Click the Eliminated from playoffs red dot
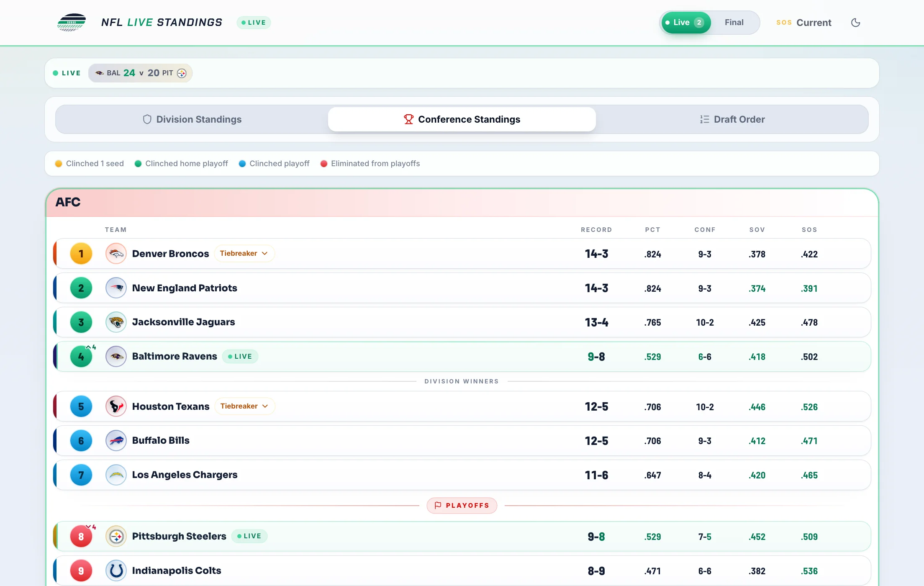Image resolution: width=924 pixels, height=586 pixels. coord(323,164)
